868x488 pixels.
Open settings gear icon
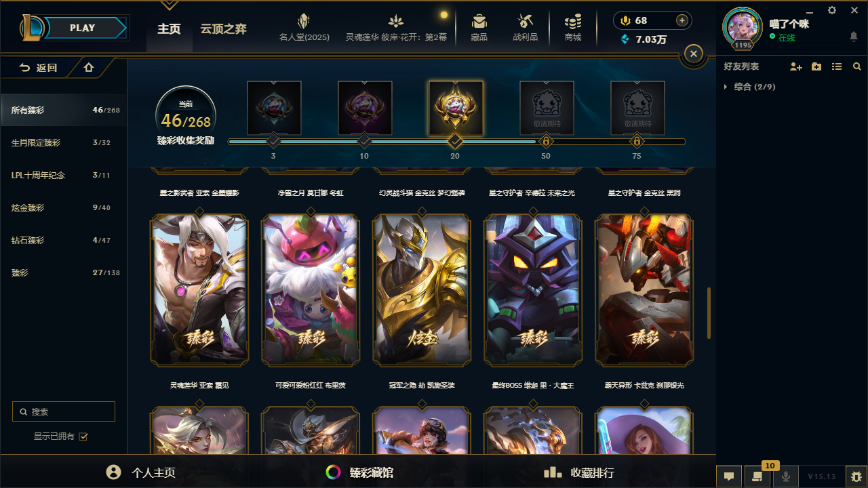click(832, 10)
